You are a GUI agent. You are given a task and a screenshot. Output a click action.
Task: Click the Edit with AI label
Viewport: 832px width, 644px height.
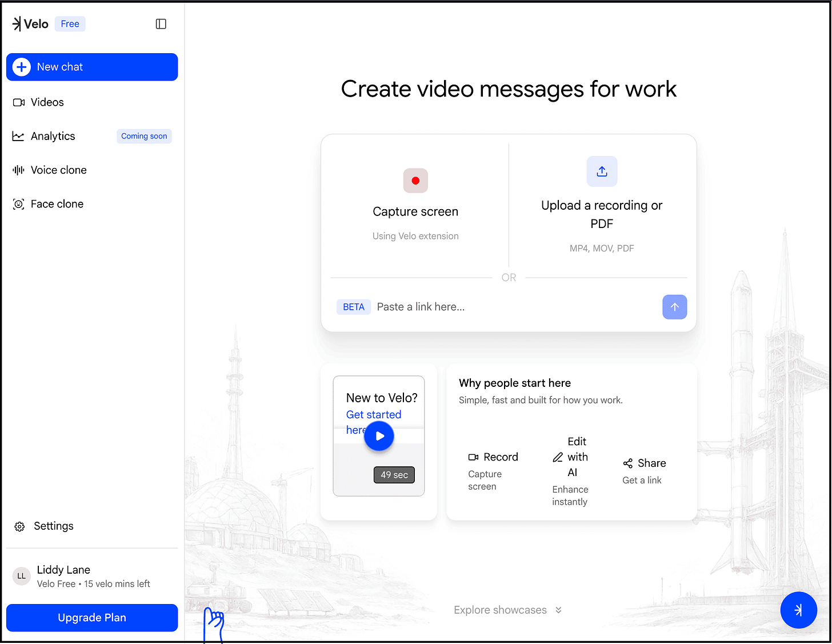point(577,457)
